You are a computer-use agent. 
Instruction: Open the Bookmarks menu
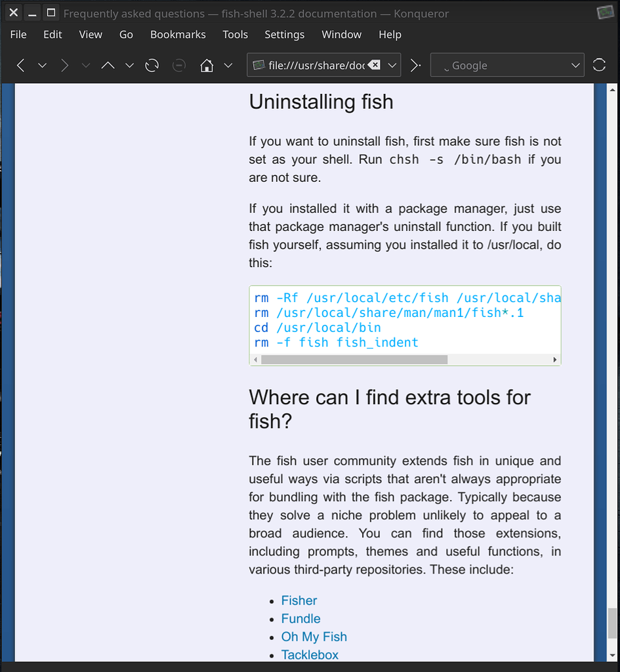coord(178,35)
